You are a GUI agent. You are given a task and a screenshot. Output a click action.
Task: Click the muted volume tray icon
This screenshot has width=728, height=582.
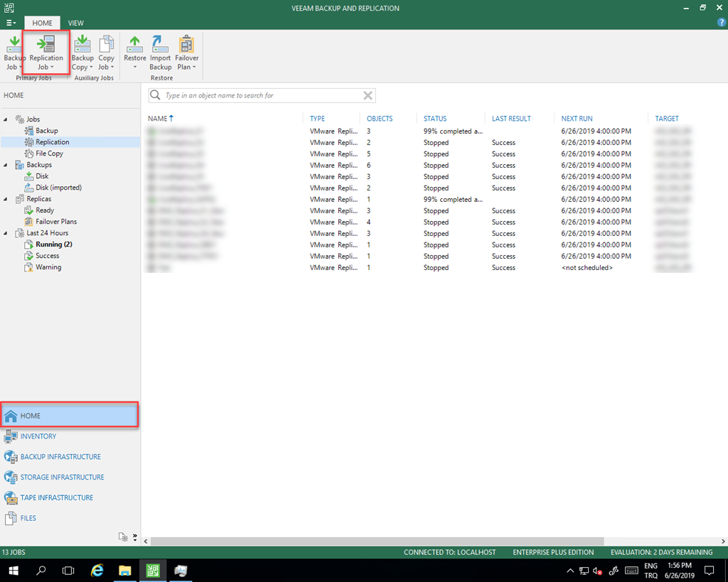[x=598, y=571]
